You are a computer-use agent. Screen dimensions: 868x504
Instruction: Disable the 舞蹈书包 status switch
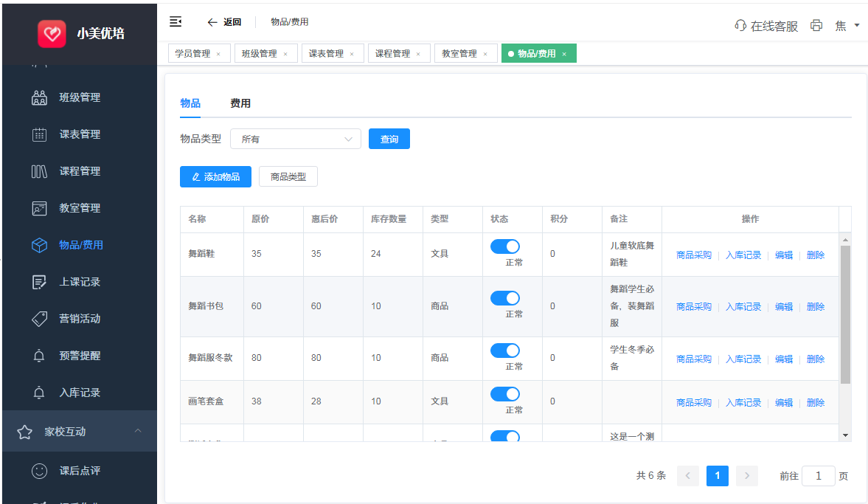click(x=505, y=298)
